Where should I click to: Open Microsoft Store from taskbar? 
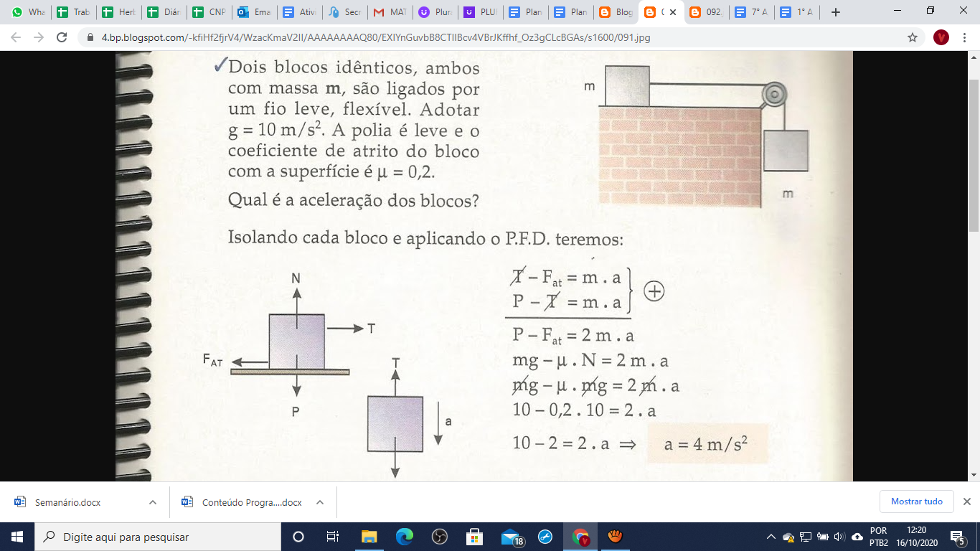click(474, 537)
